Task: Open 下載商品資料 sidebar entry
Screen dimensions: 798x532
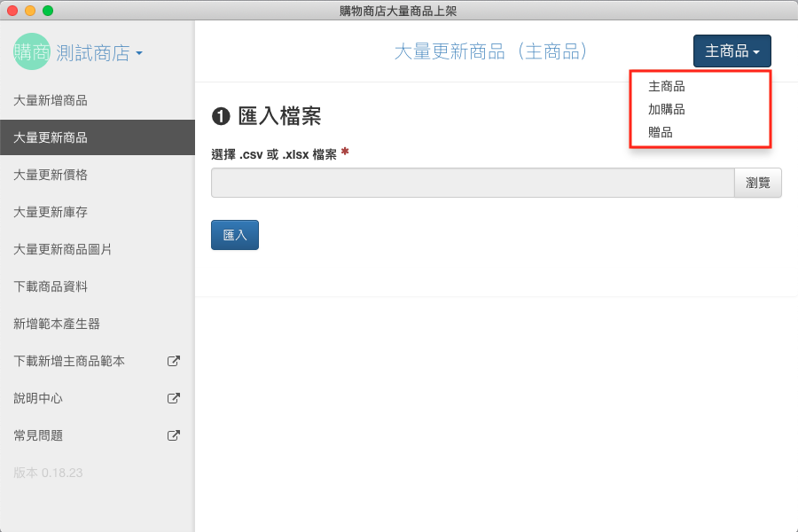Action: (x=98, y=286)
